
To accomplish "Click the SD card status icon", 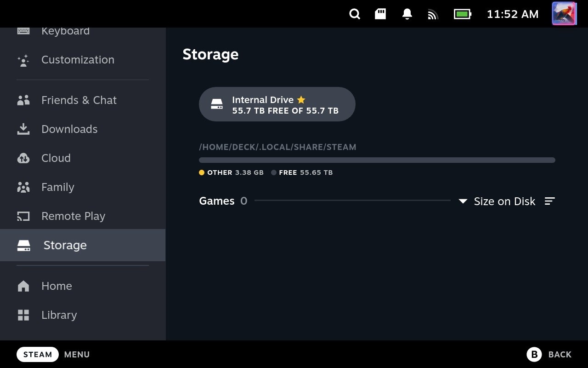I will pos(380,14).
